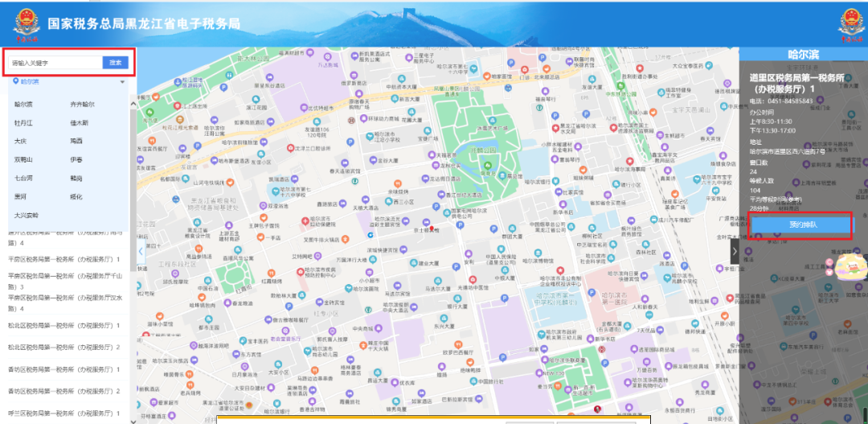The width and height of the screenshot is (868, 424).
Task: Click the 建设大厦 map marker
Action: click(414, 262)
